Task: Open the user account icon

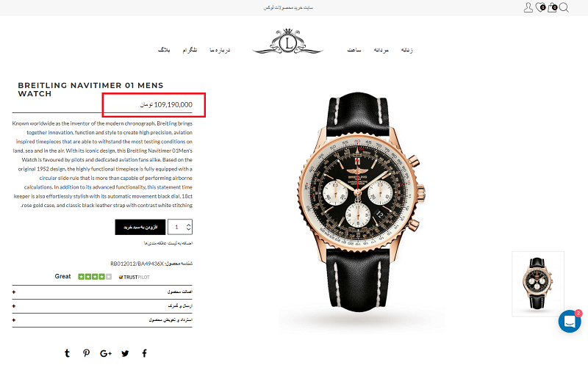Action: 528,7
